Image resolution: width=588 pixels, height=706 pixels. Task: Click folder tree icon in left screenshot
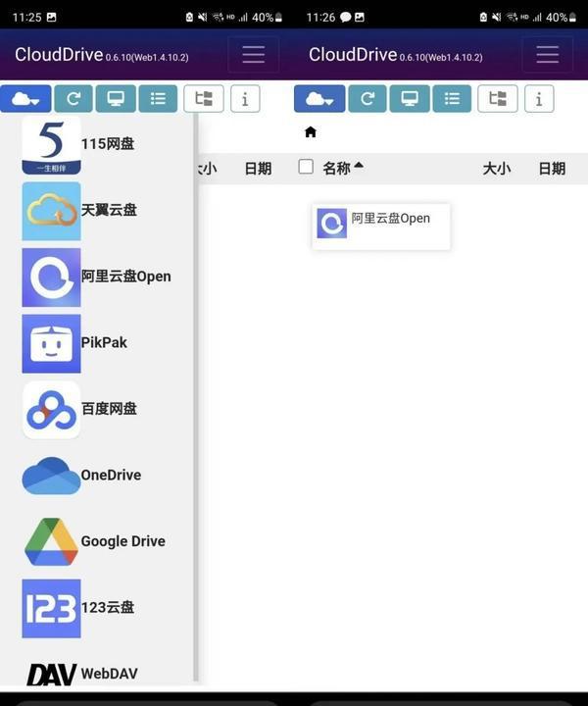(204, 99)
